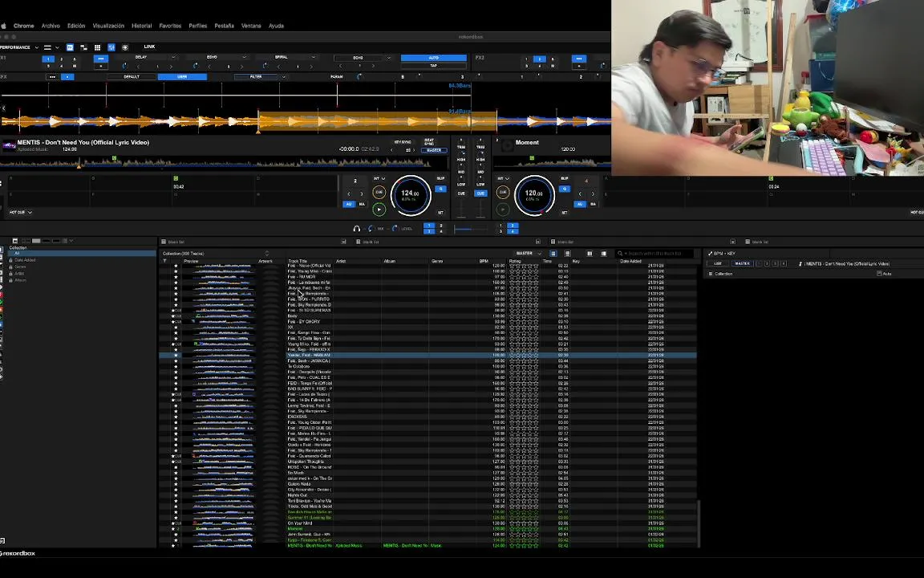This screenshot has width=924, height=578.
Task: Open the sampler grid icon in toolbar
Action: (x=97, y=47)
